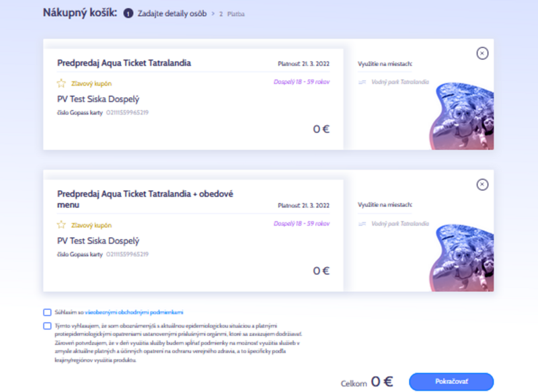Click second Zľavový kupón label
The image size is (538, 392).
click(91, 225)
